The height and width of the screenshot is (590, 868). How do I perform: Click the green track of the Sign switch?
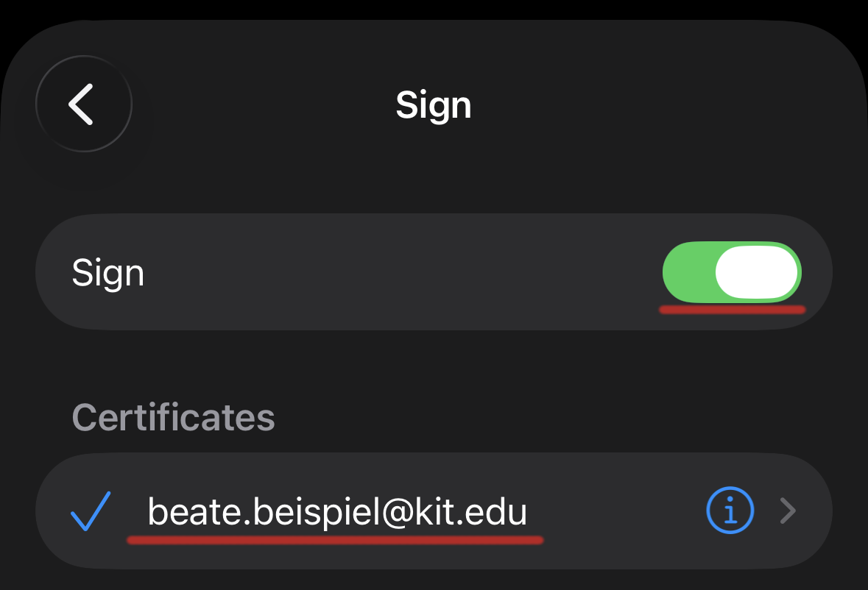click(x=689, y=273)
